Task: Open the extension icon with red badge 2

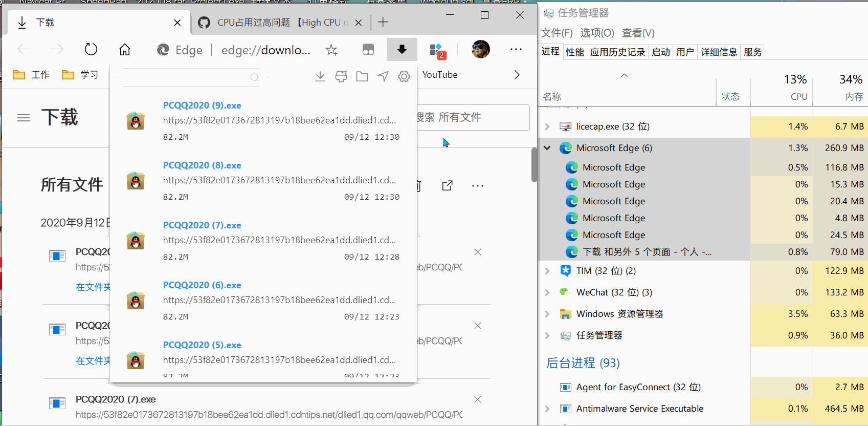Action: 437,50
